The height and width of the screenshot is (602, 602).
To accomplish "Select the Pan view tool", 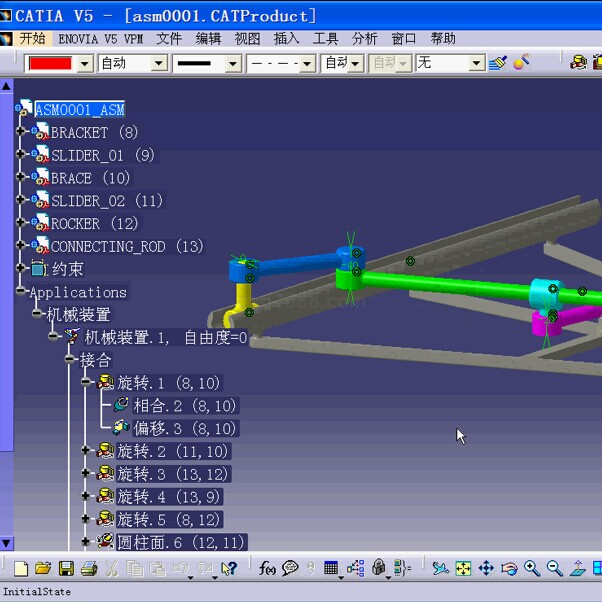I will (x=486, y=569).
